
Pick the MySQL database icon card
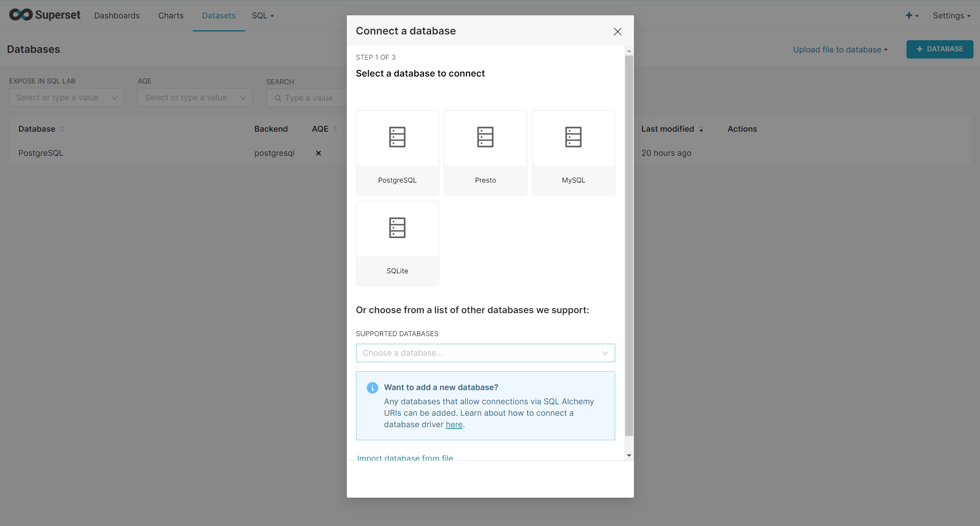coord(573,152)
